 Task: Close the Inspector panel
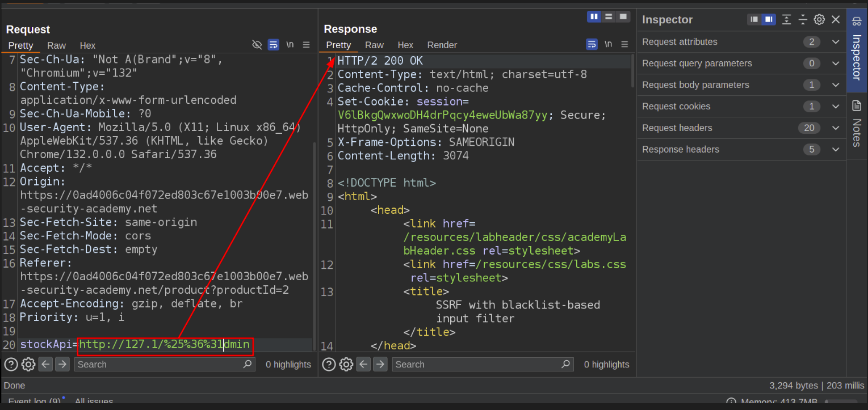pyautogui.click(x=836, y=19)
